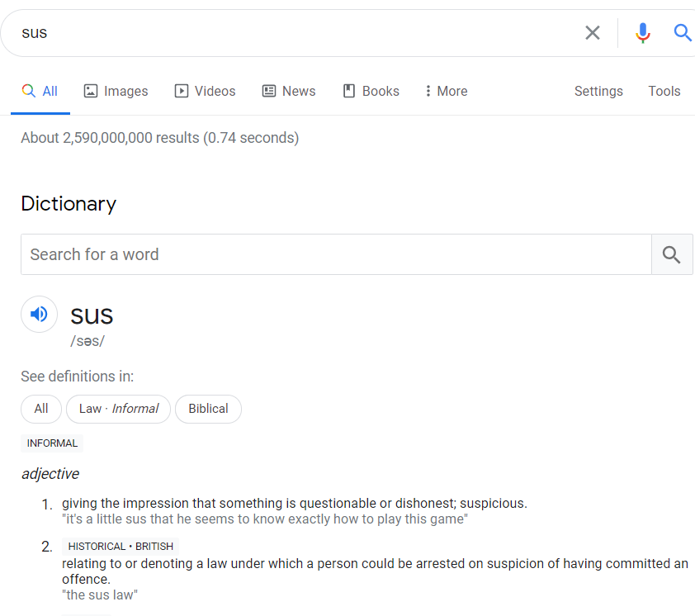
Task: Filter definitions to Law Informal
Action: click(x=118, y=409)
